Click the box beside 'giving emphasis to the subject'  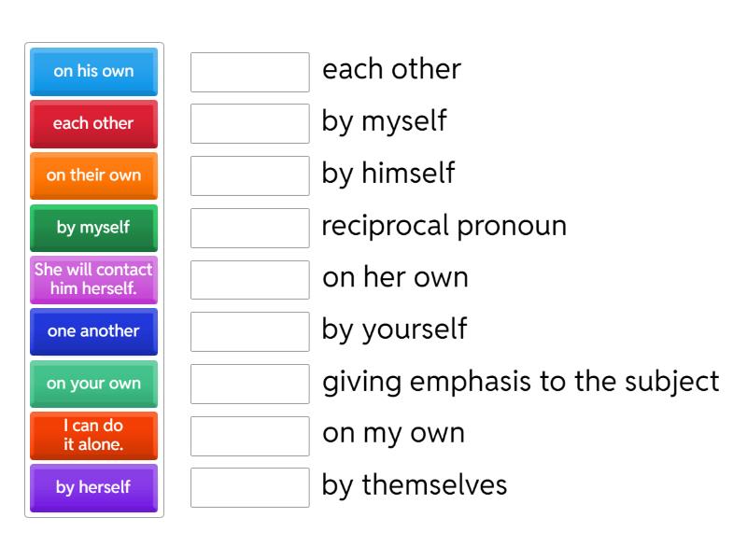pos(248,382)
